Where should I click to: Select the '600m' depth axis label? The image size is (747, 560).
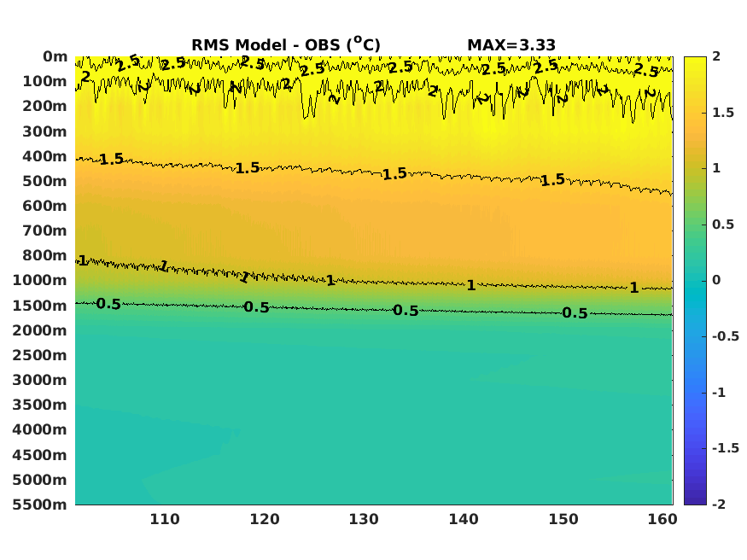click(44, 206)
